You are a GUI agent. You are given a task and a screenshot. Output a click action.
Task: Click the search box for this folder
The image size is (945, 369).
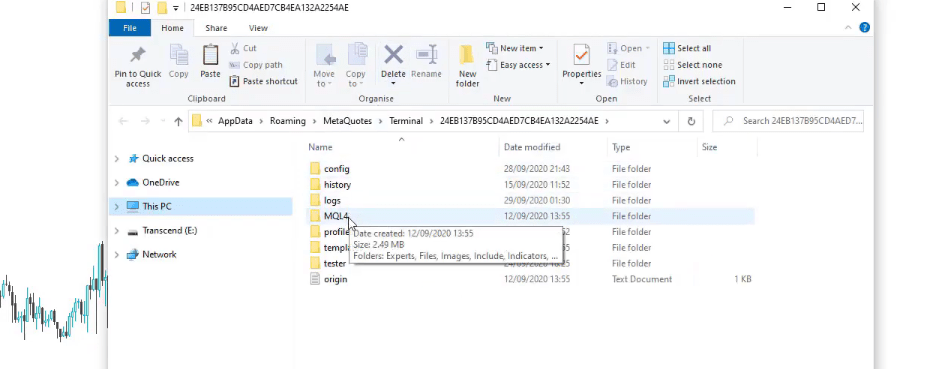[788, 121]
